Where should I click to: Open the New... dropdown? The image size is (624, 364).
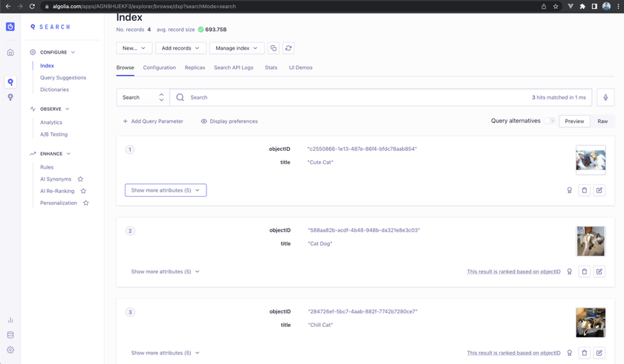pos(134,48)
